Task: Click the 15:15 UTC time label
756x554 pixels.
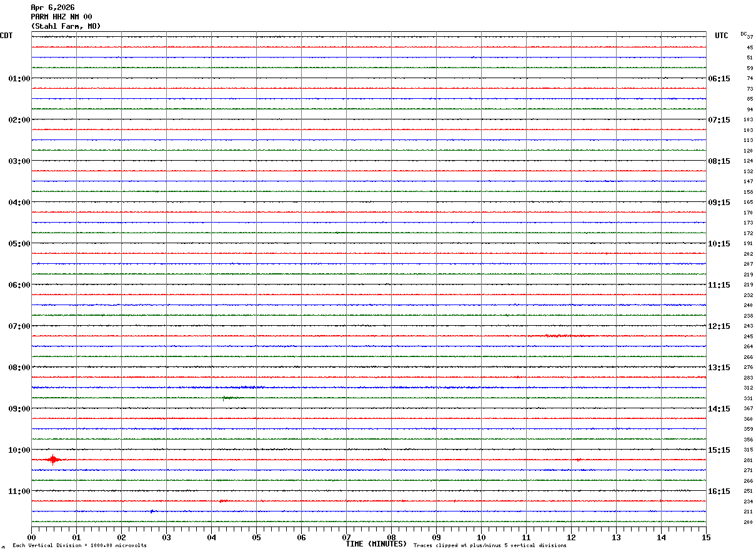Action: coord(719,450)
